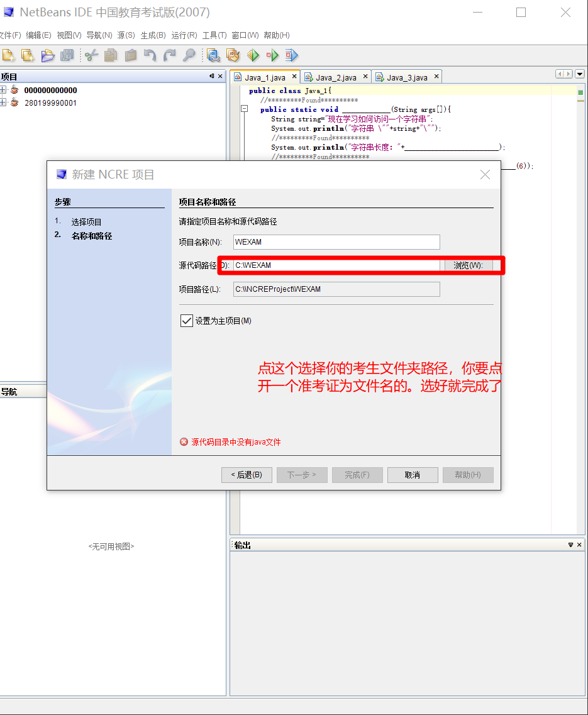588x715 pixels.
Task: Click the Cut scissors icon
Action: (x=92, y=55)
